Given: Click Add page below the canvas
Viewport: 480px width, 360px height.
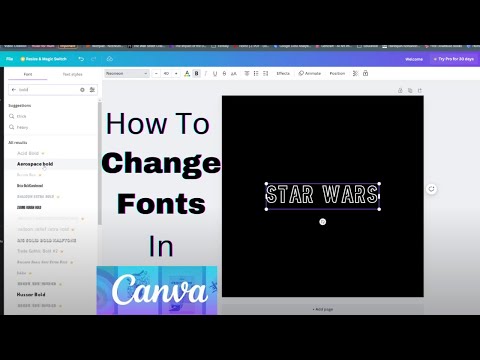Looking at the screenshot, I should [x=323, y=309].
